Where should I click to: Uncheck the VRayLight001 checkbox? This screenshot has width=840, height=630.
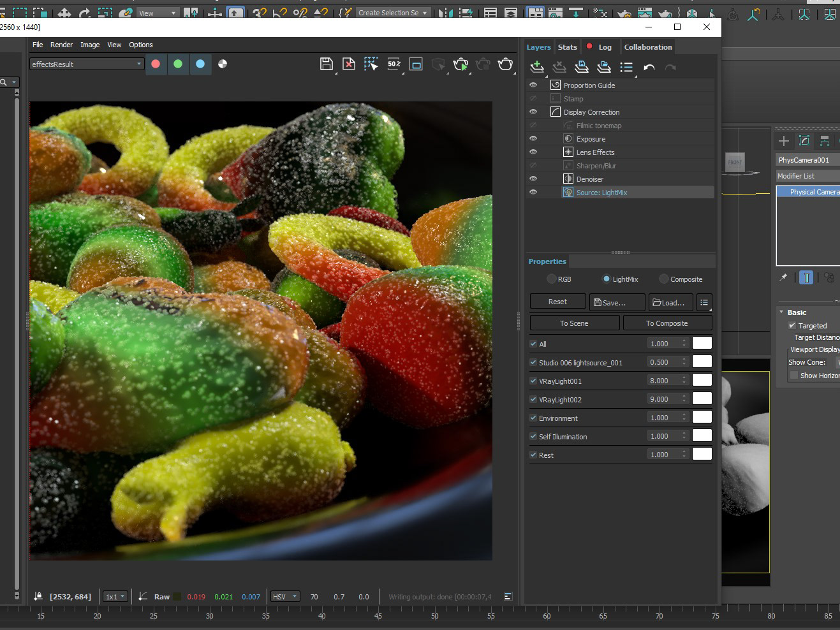click(x=533, y=381)
